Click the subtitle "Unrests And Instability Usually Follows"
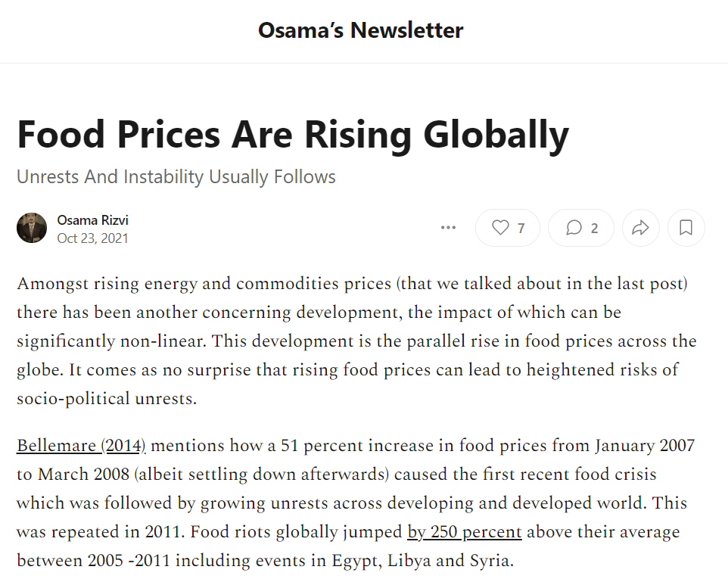Viewport: 728px width, 579px height. click(x=176, y=177)
